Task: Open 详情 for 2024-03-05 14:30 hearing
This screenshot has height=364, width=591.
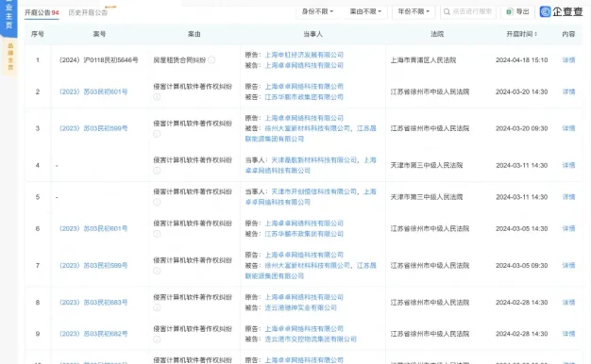Action: tap(568, 228)
